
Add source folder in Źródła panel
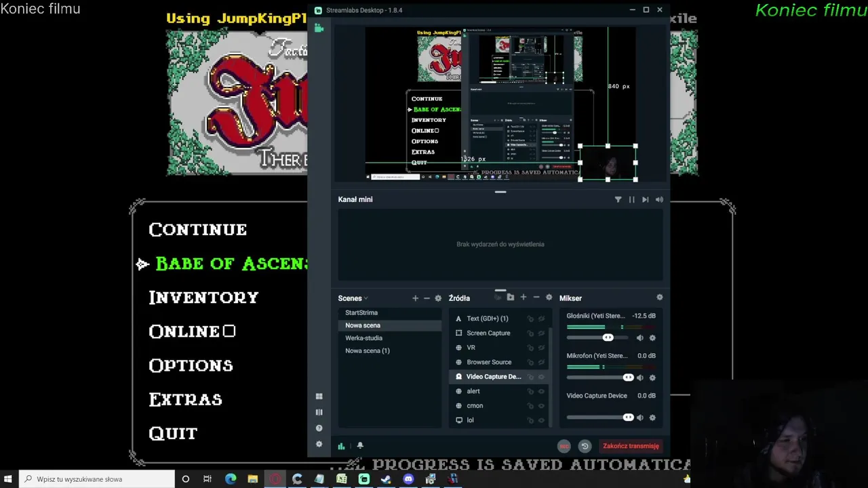(510, 298)
